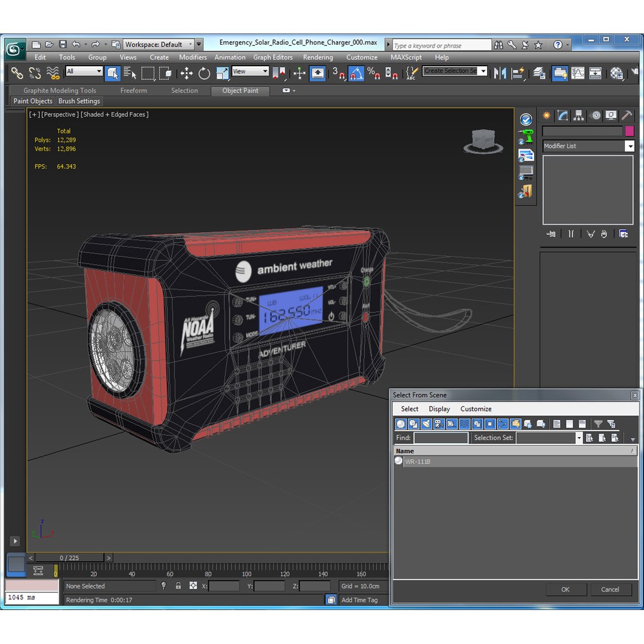
Task: Open Selection Set dropdown in Select From Scene
Action: [578, 438]
